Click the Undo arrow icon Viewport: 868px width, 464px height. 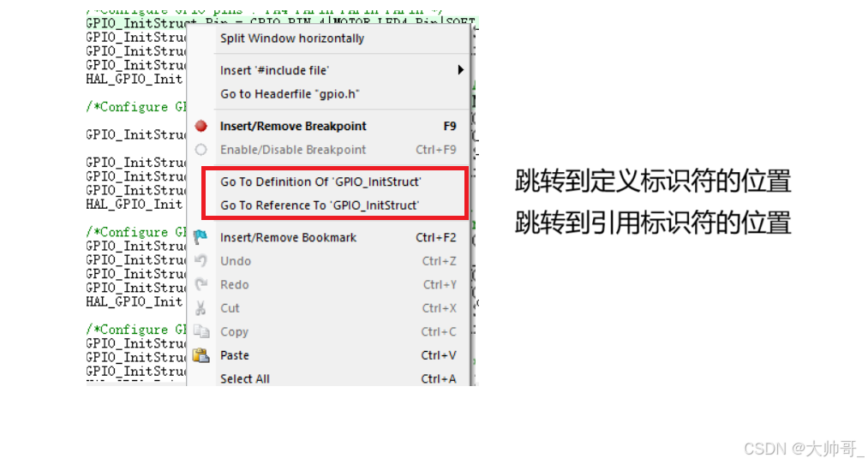coord(201,260)
